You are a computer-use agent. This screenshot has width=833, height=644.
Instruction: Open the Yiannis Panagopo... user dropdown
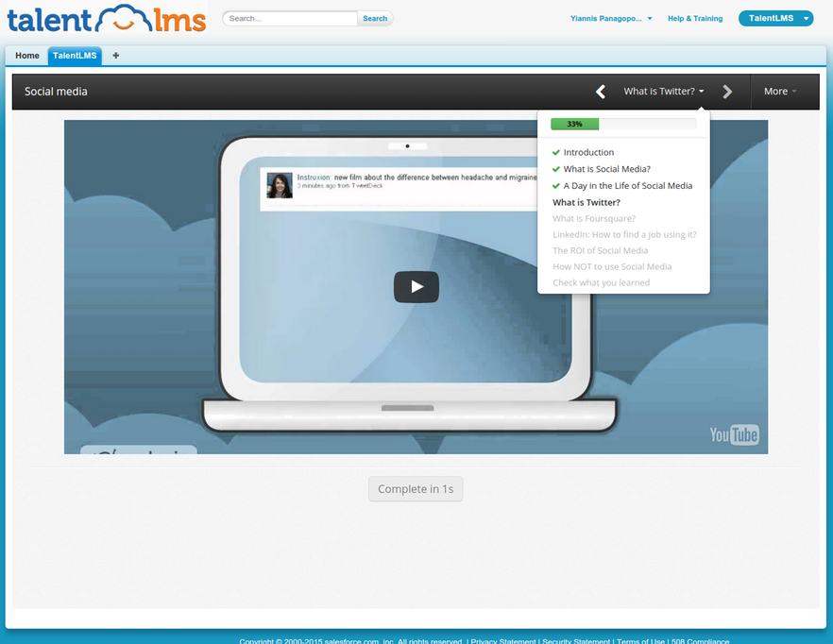click(611, 19)
